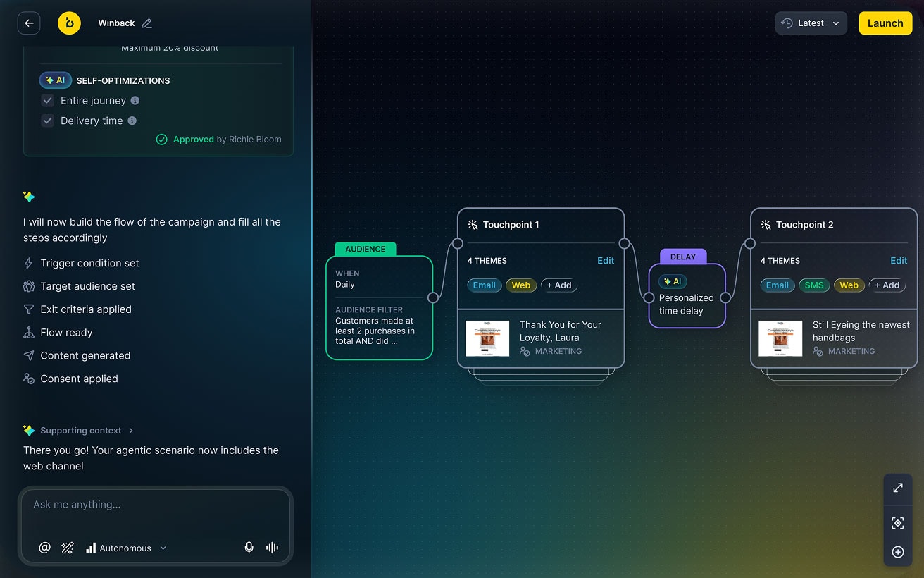This screenshot has height=578, width=924.
Task: Toggle the Delivery time checkbox
Action: [48, 121]
